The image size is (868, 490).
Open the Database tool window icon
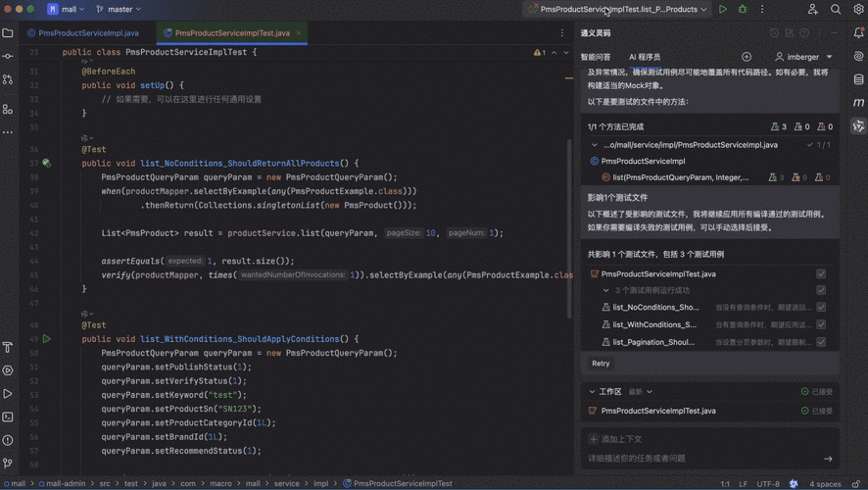[x=858, y=79]
